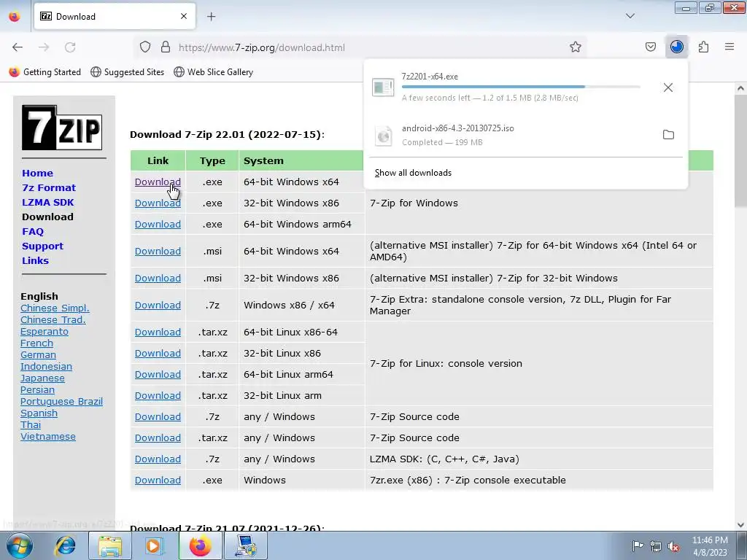747x560 pixels.
Task: Select the Download browser tab
Action: tap(115, 17)
